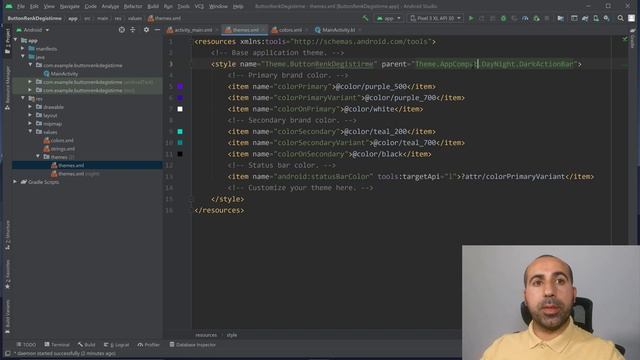Click the collapse all icon in the Project panel

133,30
